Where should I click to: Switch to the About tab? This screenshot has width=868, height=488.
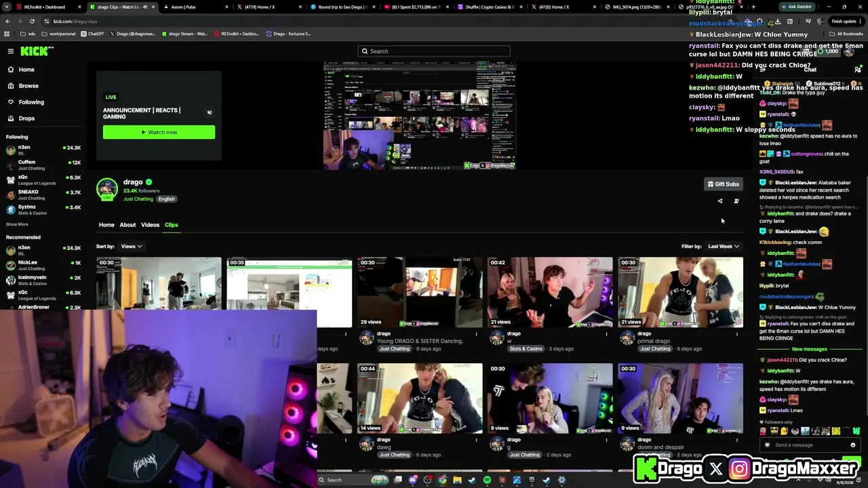click(127, 225)
